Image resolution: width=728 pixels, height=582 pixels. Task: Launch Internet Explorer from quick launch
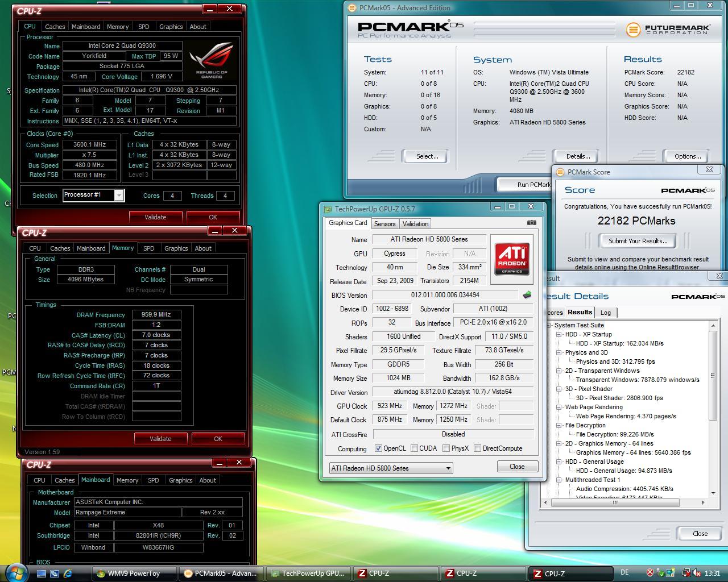(68, 573)
